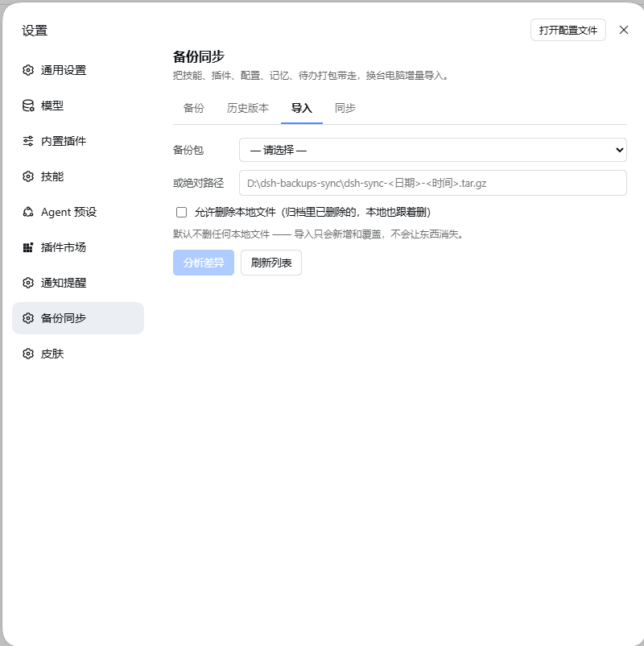644x646 pixels.
Task: Click the 设置 dialog title
Action: click(x=35, y=31)
